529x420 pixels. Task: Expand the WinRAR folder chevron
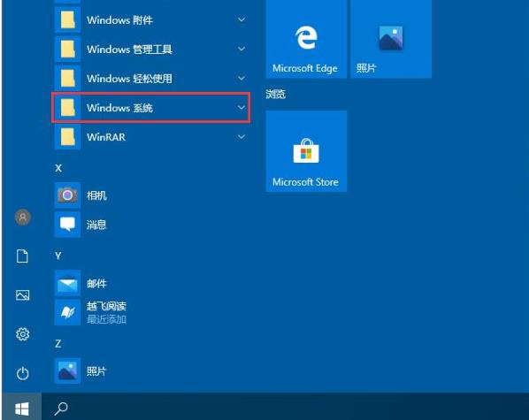[x=241, y=137]
